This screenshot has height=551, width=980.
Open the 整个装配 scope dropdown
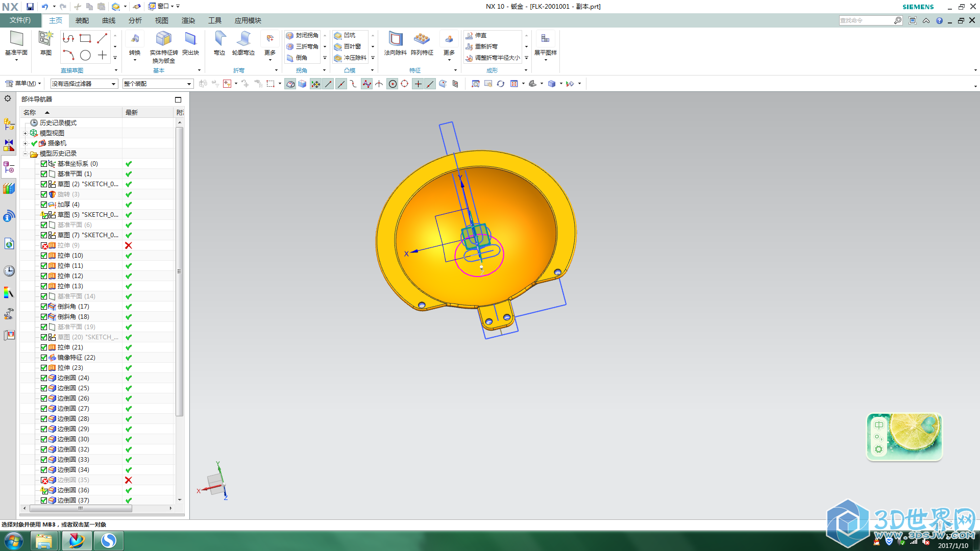click(x=157, y=84)
